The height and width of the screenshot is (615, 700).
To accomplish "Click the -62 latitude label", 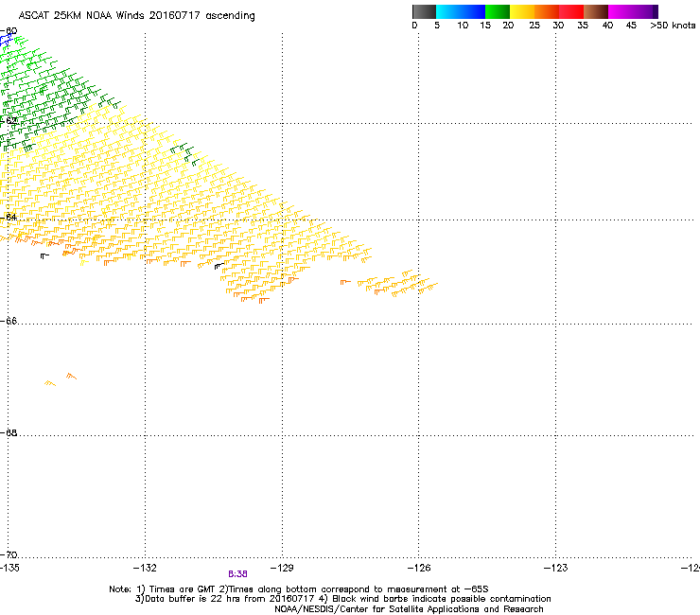I will (9, 120).
